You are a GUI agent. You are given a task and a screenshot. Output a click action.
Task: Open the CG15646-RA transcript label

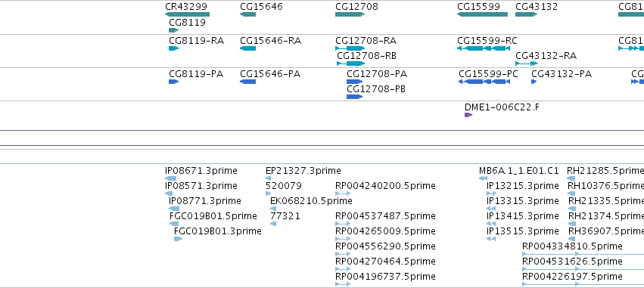pos(271,41)
